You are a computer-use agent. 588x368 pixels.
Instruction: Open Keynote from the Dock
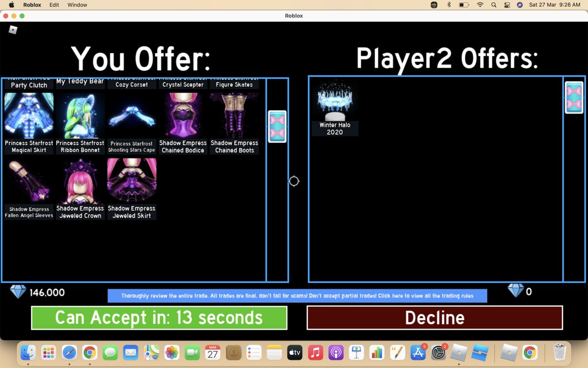click(x=356, y=352)
